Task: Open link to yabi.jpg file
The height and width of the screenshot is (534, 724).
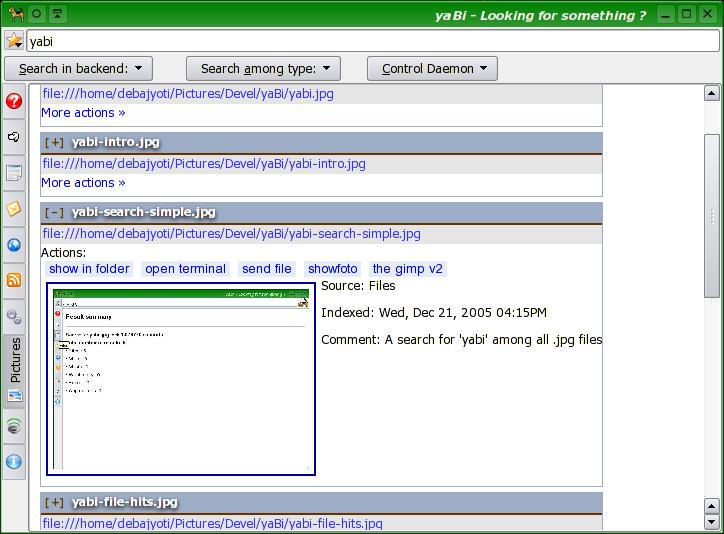Action: tap(188, 94)
